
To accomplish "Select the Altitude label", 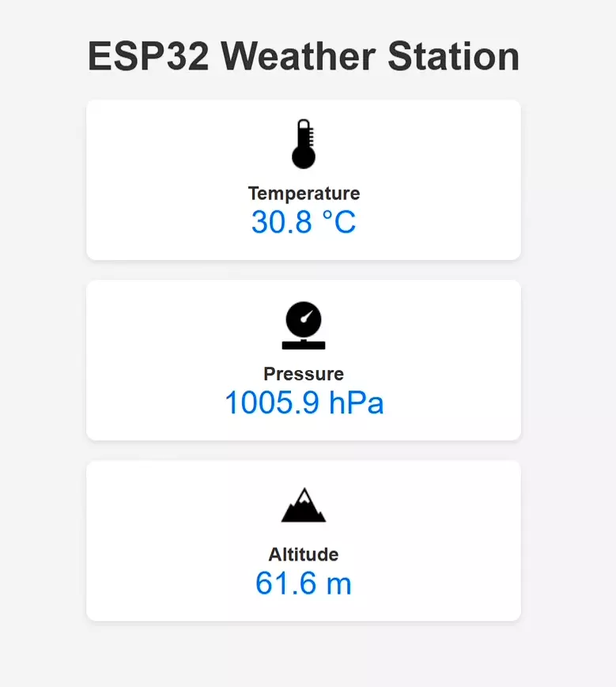I will [x=304, y=555].
